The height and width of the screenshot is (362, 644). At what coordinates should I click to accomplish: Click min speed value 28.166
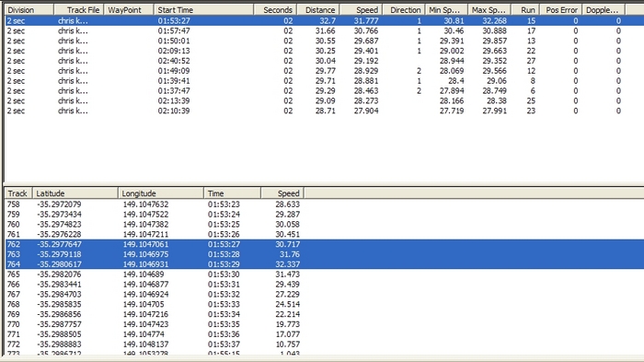click(x=452, y=100)
